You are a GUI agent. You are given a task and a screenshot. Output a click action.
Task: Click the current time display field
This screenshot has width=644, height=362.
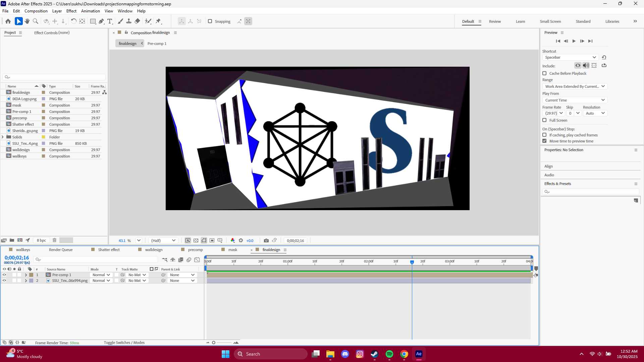pos(17,257)
